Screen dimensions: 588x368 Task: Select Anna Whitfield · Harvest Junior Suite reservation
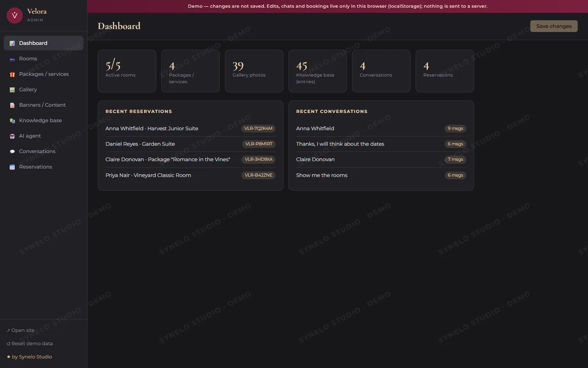point(190,128)
